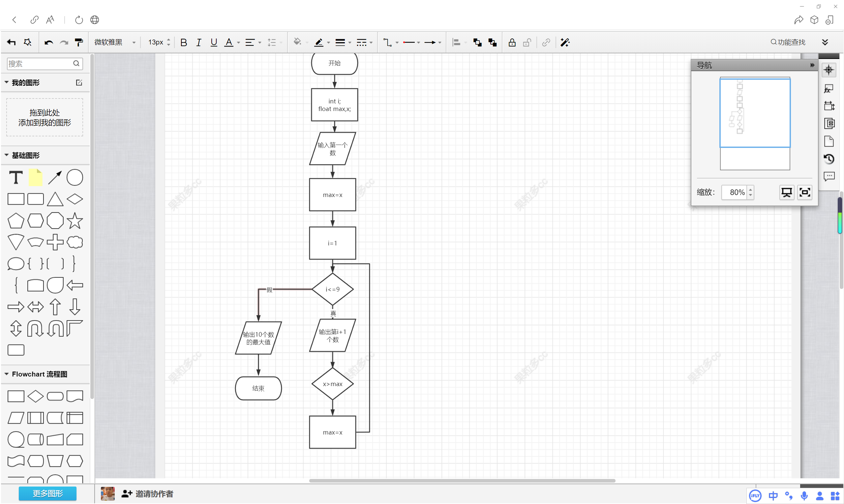Open the comments speech bubble icon
The height and width of the screenshot is (504, 844).
coord(829,177)
